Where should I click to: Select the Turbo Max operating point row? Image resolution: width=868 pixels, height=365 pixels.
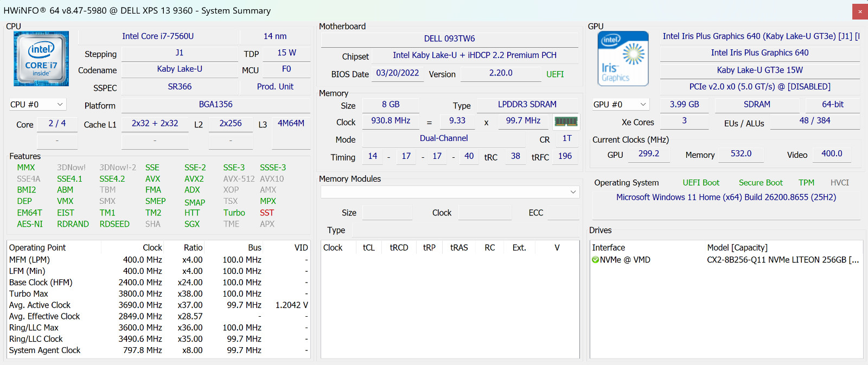pyautogui.click(x=158, y=293)
